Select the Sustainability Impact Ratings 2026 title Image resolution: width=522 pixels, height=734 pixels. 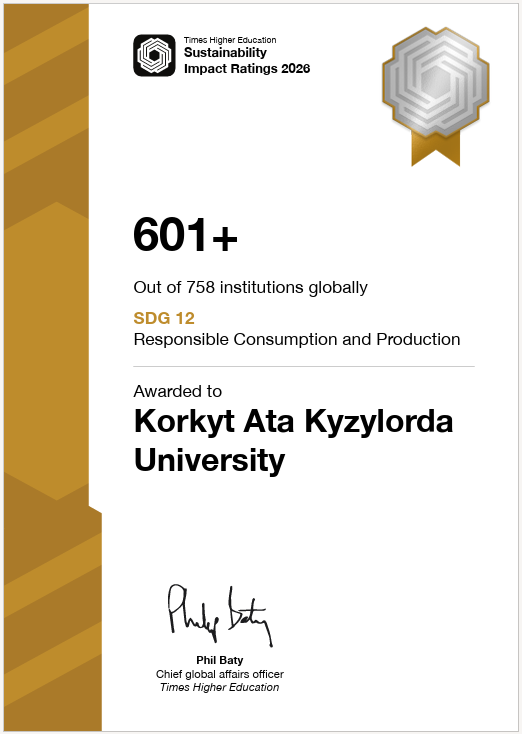coord(247,60)
